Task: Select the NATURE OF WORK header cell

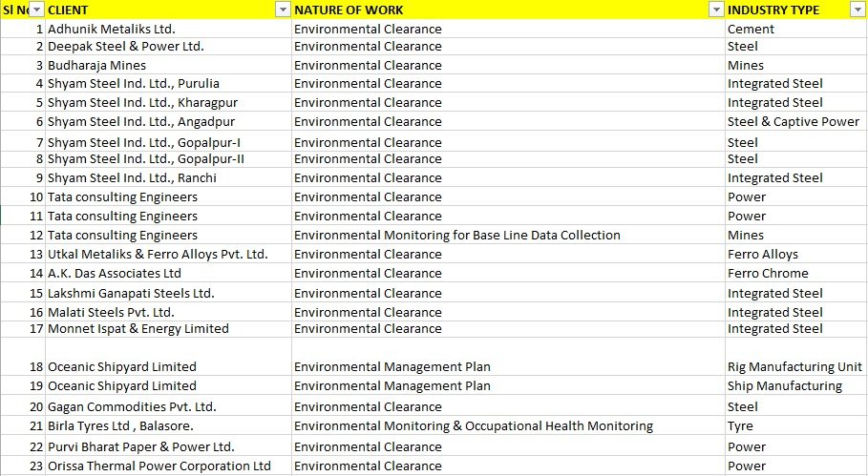Action: click(508, 10)
